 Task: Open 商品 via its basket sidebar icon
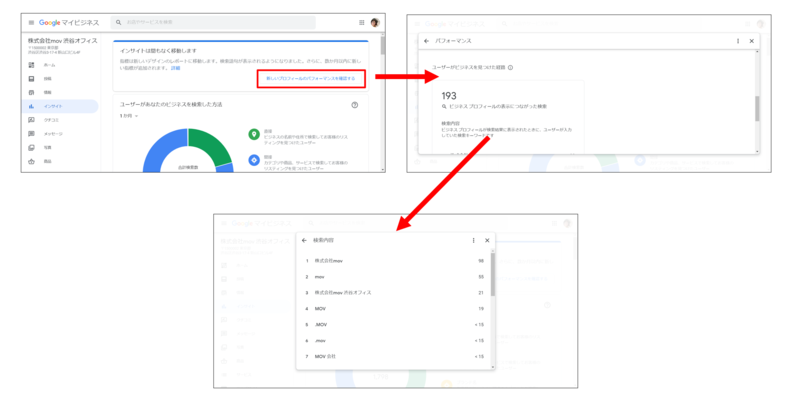click(x=32, y=161)
